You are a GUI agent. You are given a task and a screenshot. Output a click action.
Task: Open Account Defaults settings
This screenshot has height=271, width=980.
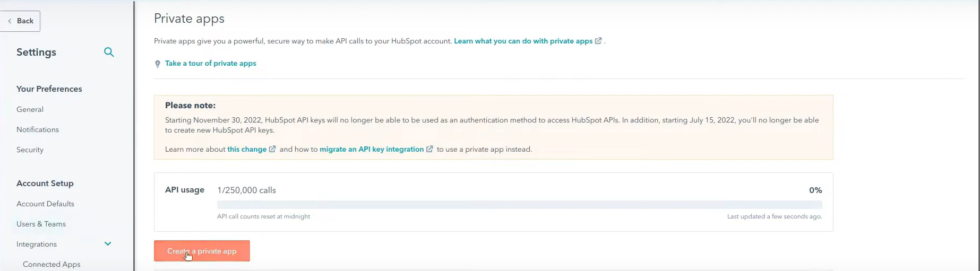pos(45,204)
